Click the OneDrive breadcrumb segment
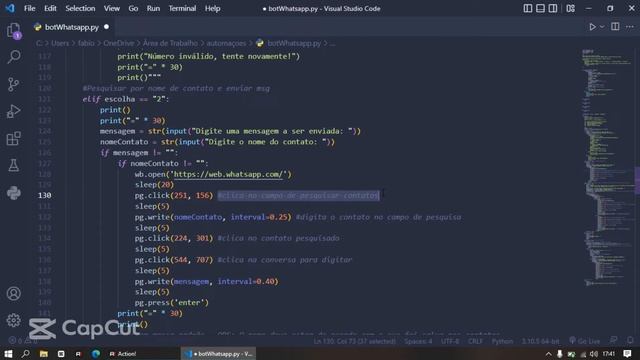Image resolution: width=640 pixels, height=360 pixels. click(x=118, y=43)
